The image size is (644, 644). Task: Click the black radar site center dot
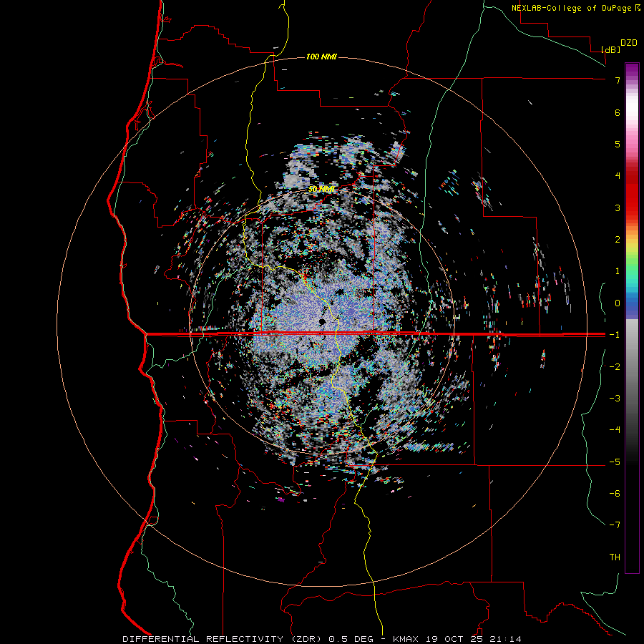(x=323, y=321)
